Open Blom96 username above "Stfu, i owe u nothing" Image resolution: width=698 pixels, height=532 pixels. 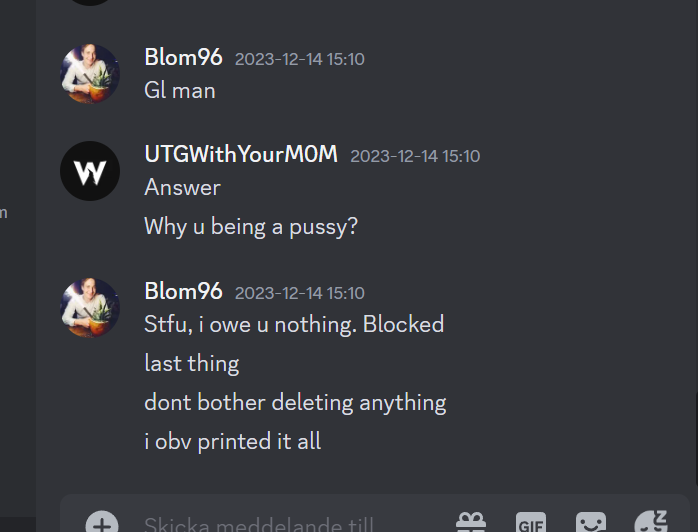pyautogui.click(x=183, y=292)
